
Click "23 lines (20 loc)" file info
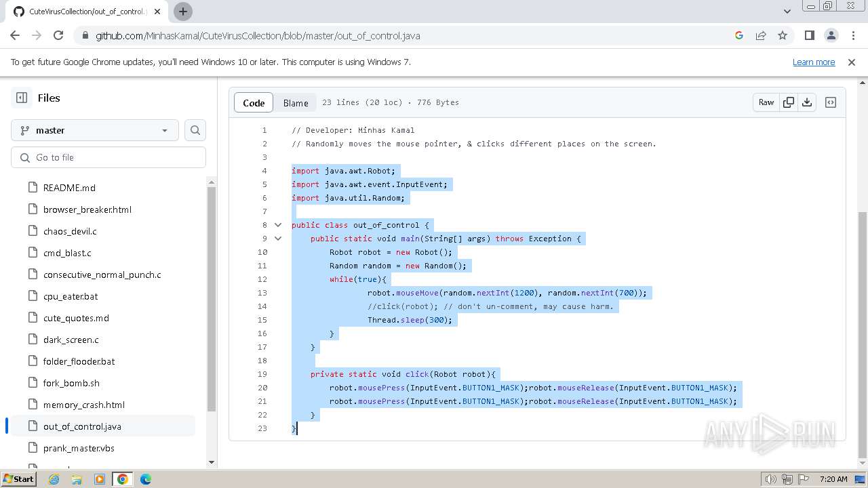pos(362,102)
